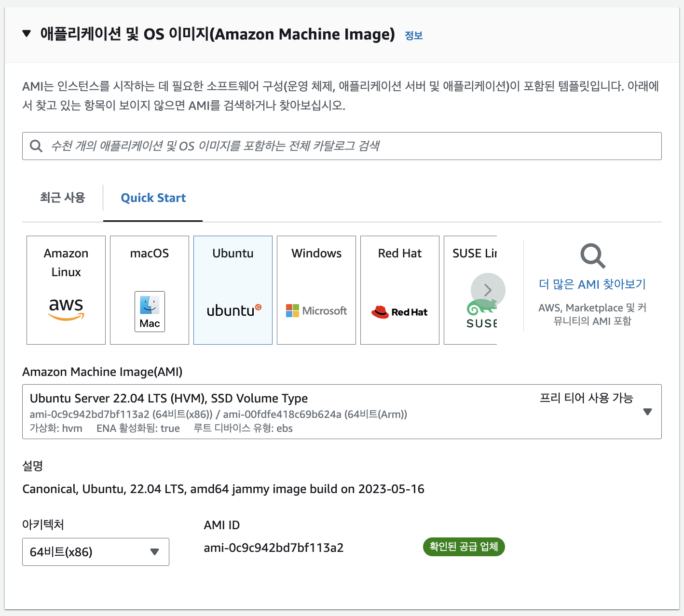Image resolution: width=684 pixels, height=616 pixels.
Task: Click the AMI ID ami-0c9c942bd7bf113a2 text
Action: click(274, 548)
